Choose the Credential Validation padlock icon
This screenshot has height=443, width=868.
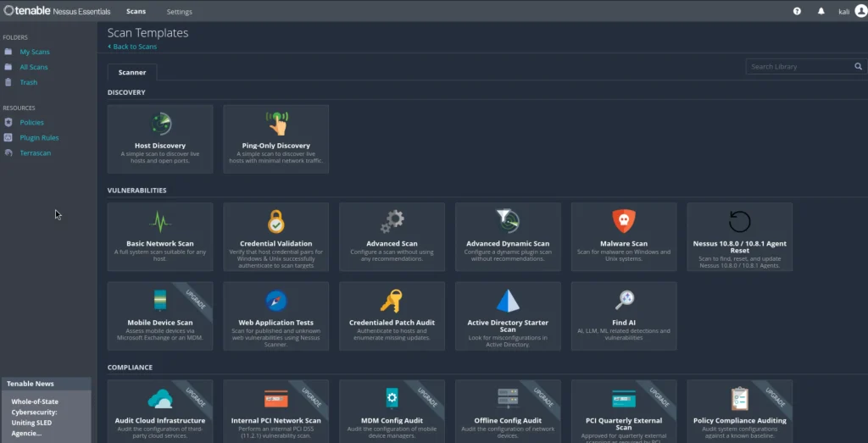click(276, 222)
